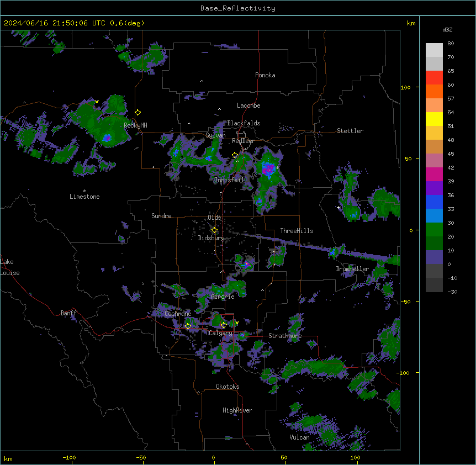
Task: Click the RockyMH label
Action: point(135,125)
